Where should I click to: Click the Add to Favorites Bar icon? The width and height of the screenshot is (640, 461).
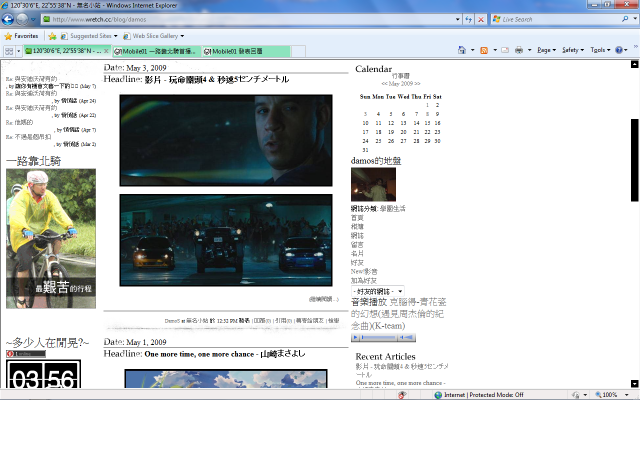[x=52, y=36]
